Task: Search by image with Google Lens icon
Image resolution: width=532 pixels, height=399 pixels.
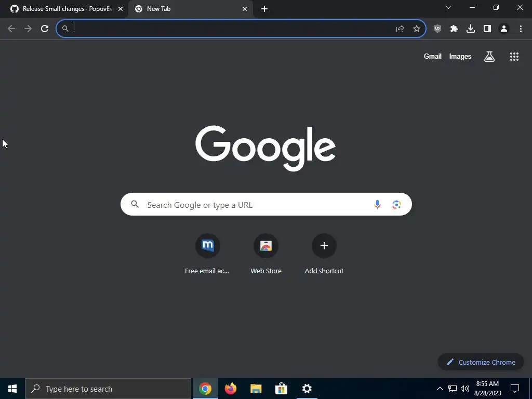Action: coord(396,204)
